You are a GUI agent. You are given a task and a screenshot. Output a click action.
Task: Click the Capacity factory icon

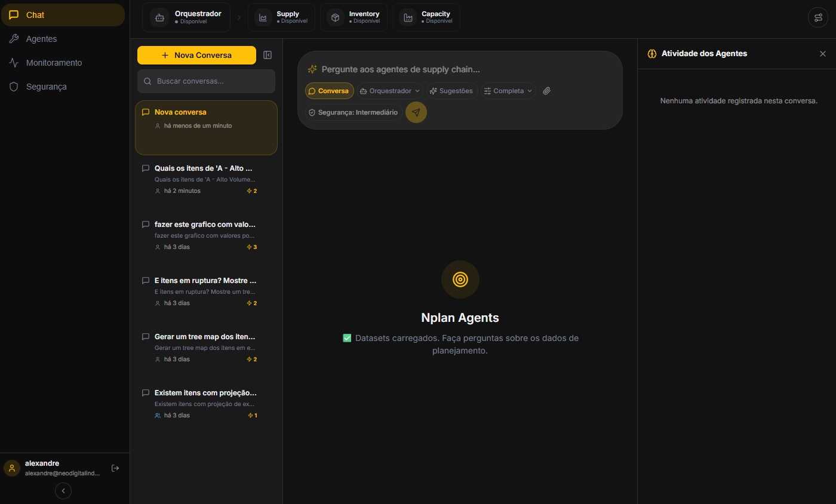pos(408,17)
